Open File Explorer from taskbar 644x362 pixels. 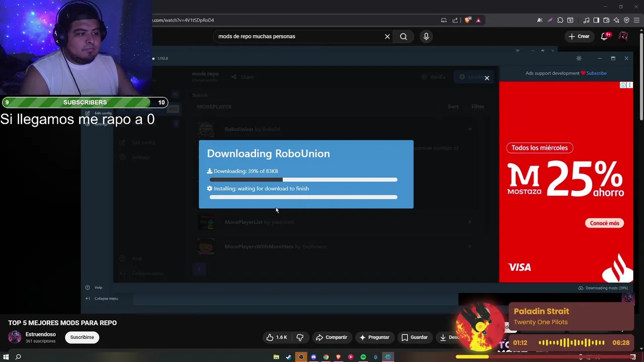276,357
